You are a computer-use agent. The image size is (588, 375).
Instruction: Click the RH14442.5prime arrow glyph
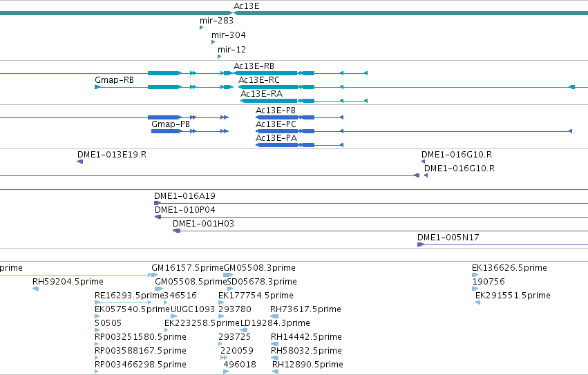pos(275,344)
